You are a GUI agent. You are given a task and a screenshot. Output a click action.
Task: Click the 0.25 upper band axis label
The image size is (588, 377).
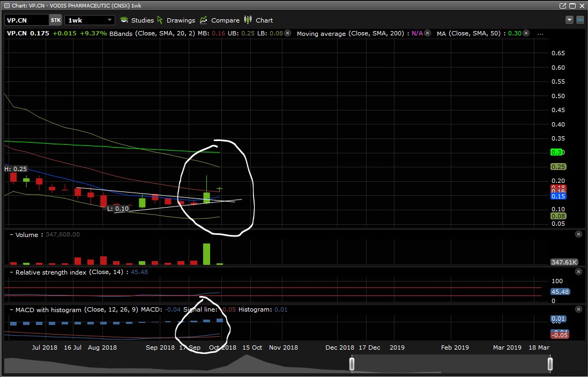click(558, 167)
